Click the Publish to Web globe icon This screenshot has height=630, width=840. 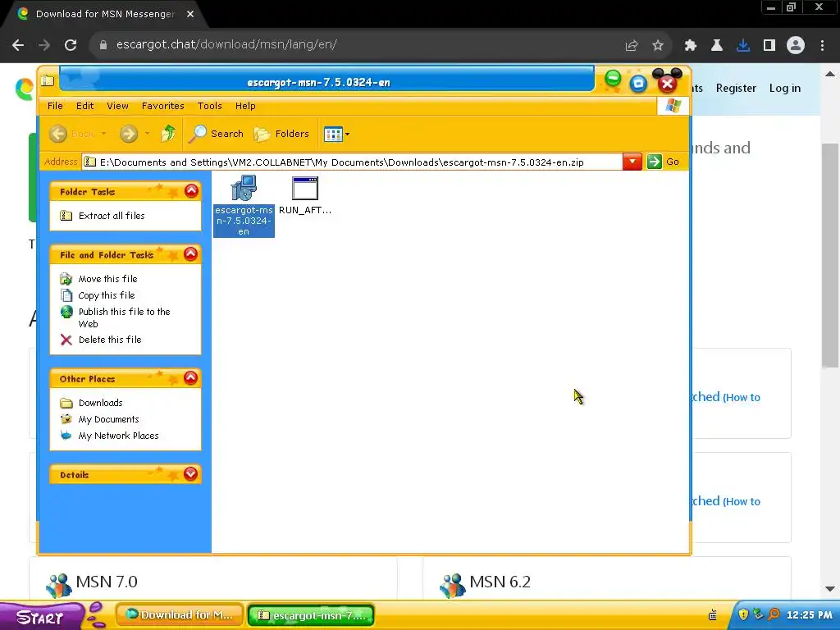tap(66, 312)
